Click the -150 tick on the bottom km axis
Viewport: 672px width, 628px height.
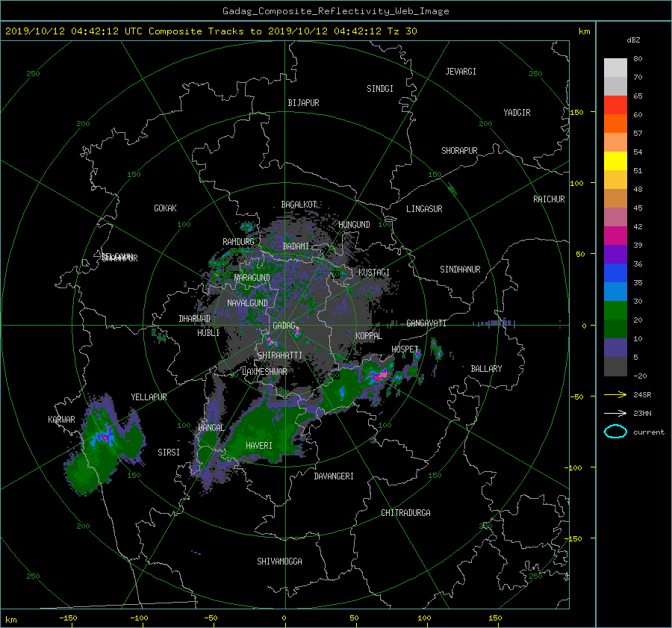(68, 618)
